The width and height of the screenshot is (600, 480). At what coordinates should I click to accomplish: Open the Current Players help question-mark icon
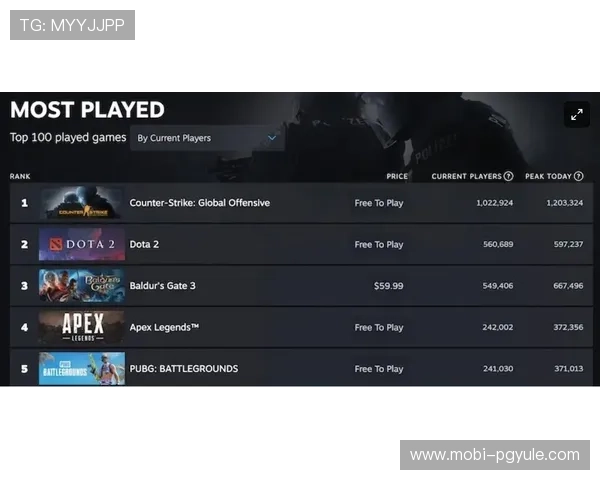508,176
